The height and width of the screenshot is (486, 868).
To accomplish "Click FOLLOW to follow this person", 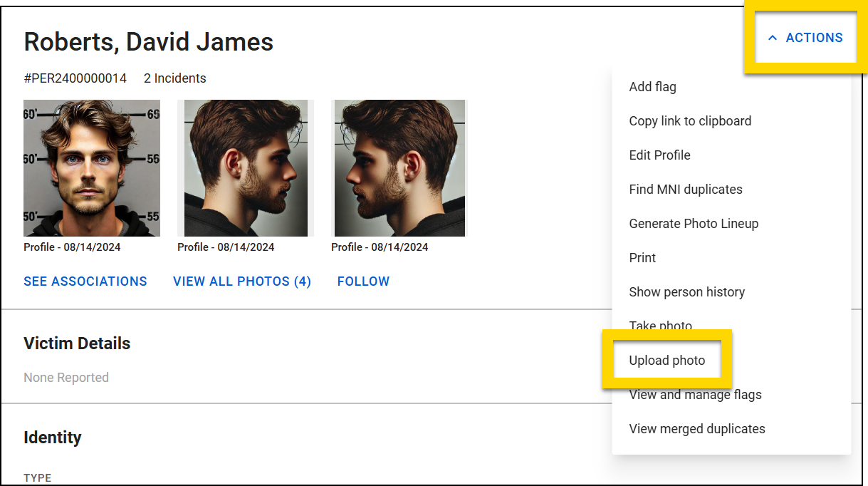I will (x=363, y=281).
